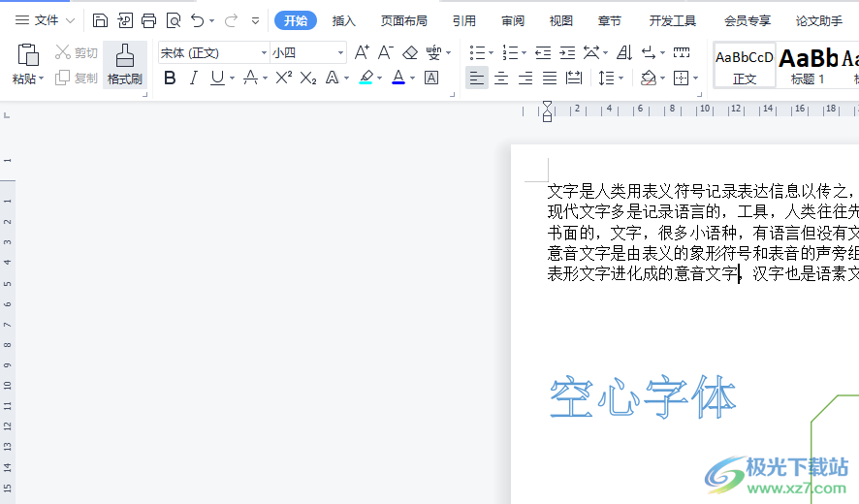Toggle Italic formatting
Image resolution: width=859 pixels, height=504 pixels.
193,78
